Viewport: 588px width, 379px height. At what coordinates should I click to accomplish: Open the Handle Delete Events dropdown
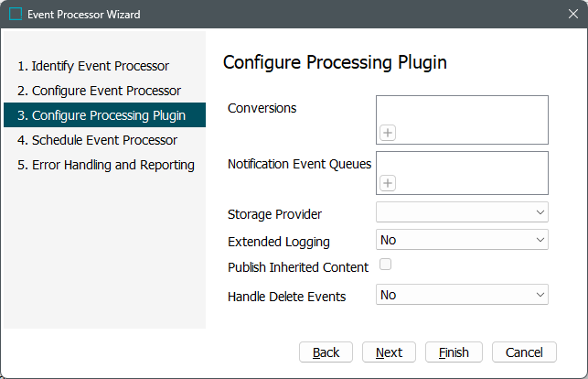click(462, 295)
